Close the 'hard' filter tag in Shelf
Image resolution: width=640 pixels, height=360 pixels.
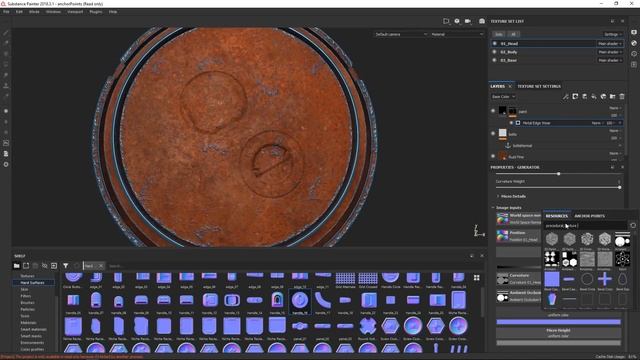pos(101,266)
